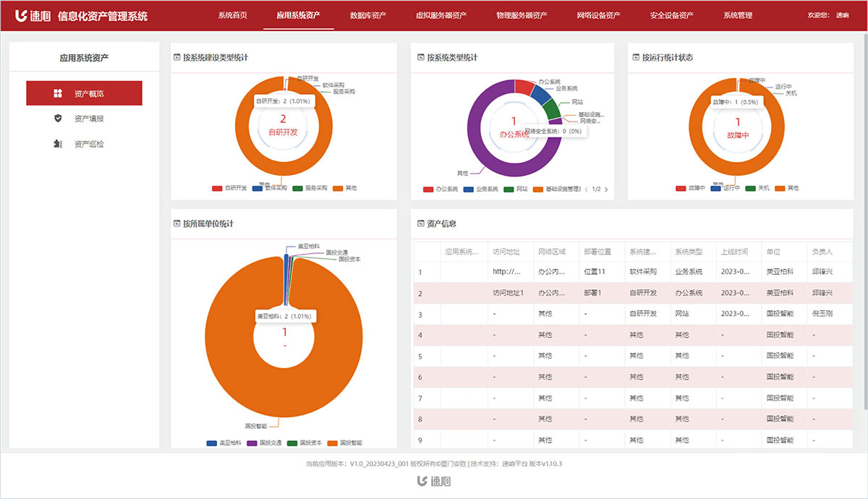Open the 网络设备资产 tab
The image size is (868, 499).
coord(598,15)
